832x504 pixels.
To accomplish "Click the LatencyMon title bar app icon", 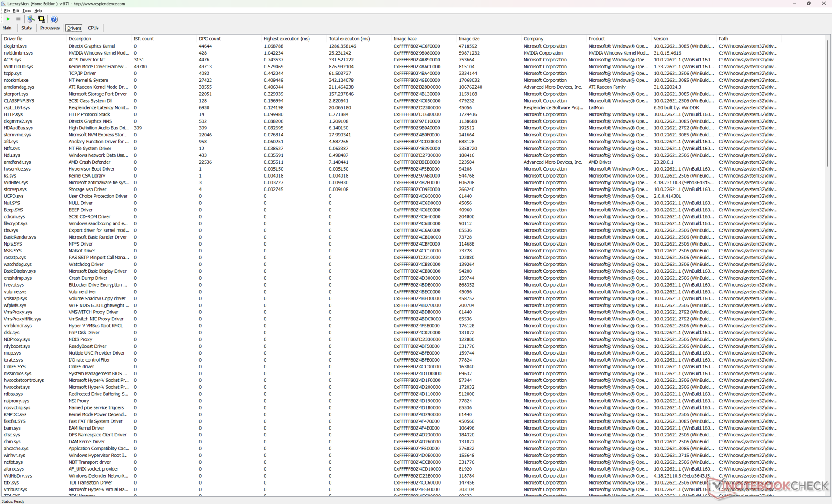I will [x=3, y=3].
